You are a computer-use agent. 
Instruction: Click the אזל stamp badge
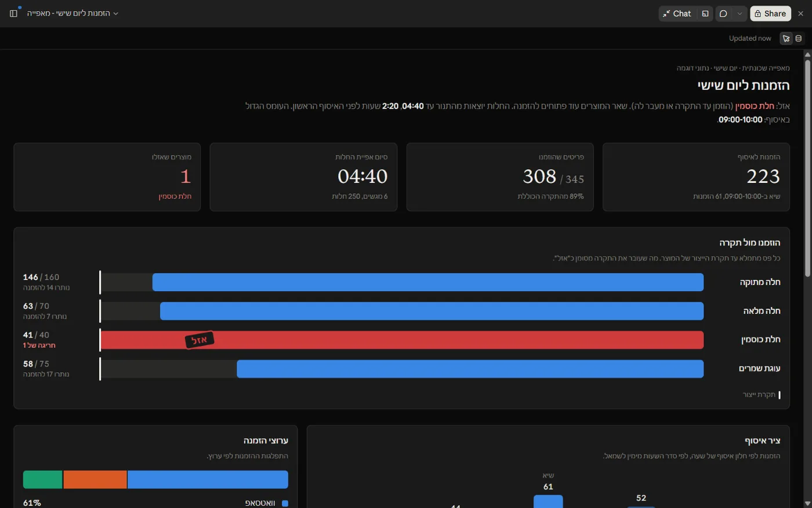point(200,340)
